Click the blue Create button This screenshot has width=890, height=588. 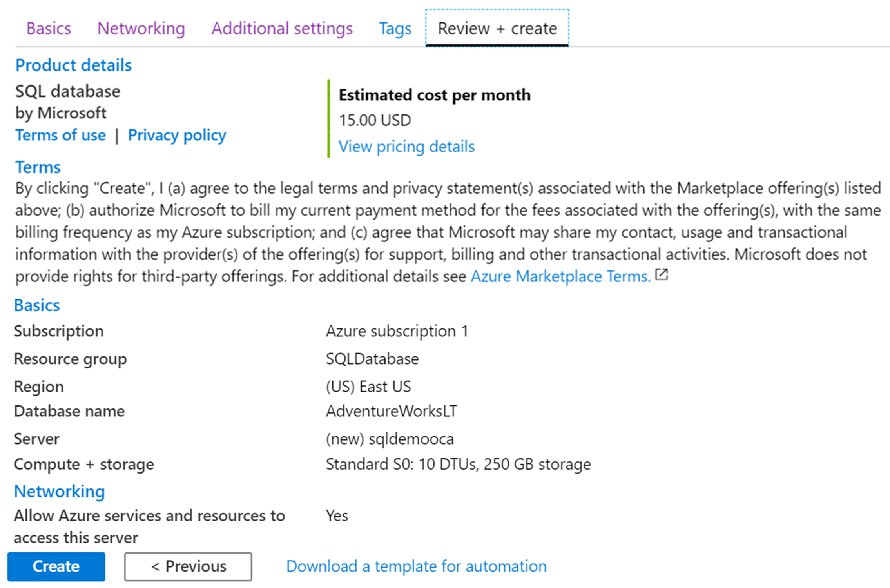point(56,566)
